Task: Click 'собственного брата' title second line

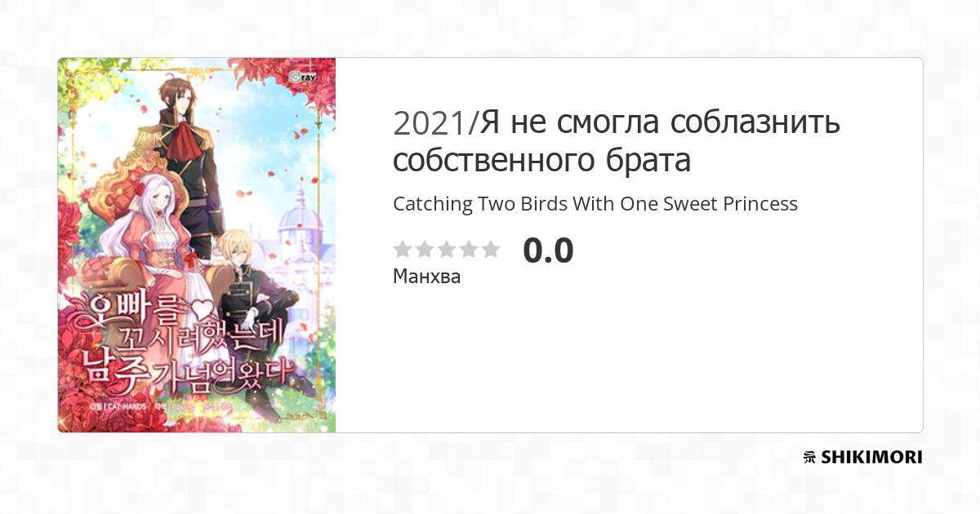Action: [541, 161]
